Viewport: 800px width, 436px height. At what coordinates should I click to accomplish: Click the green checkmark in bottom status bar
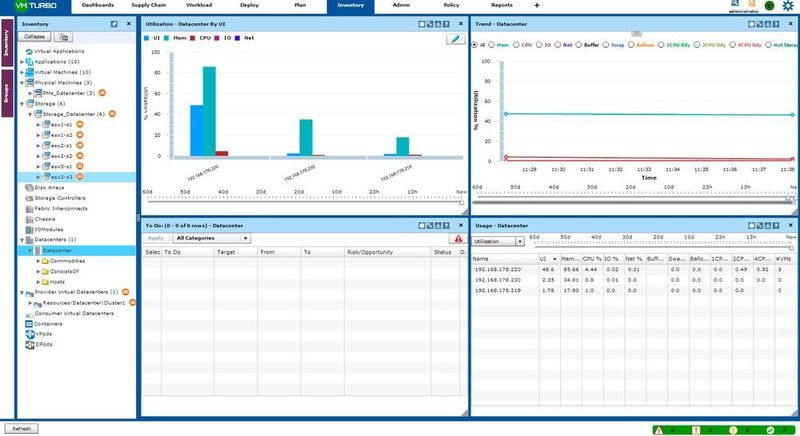(x=770, y=430)
